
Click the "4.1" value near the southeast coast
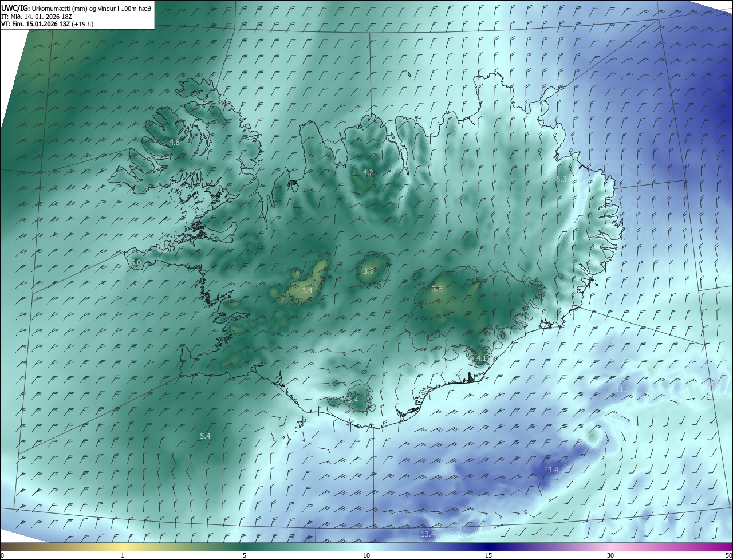481,358
